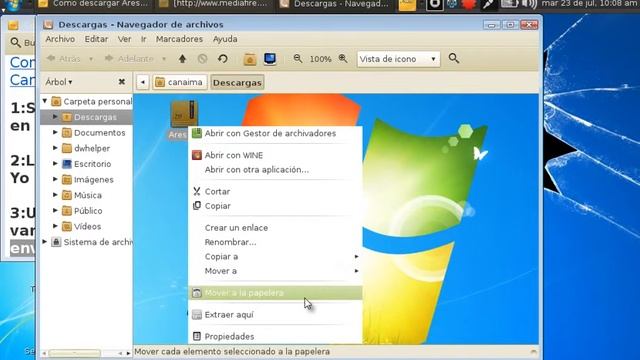The width and height of the screenshot is (640, 360).
Task: Collapse the Carpeta personal tree node
Action: click(x=45, y=101)
